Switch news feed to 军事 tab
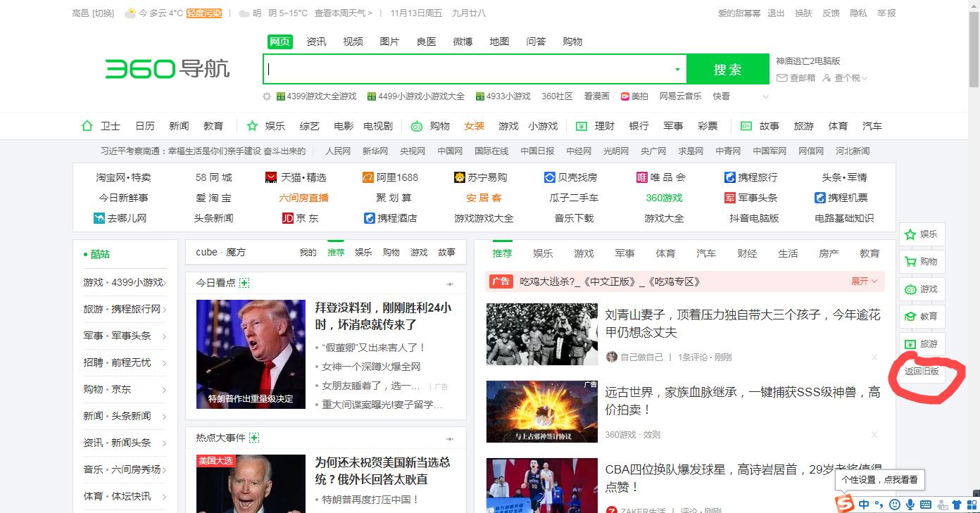980x513 pixels. click(624, 253)
